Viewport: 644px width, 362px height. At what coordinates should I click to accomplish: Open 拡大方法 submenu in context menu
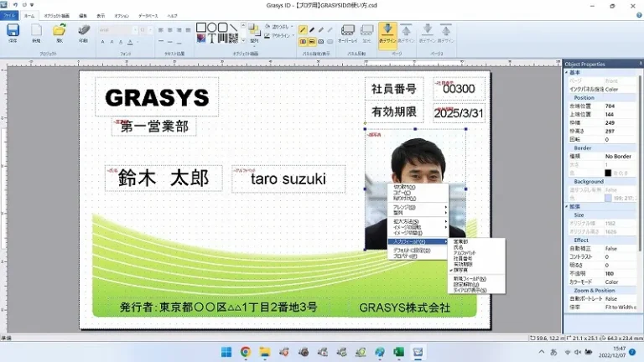pyautogui.click(x=418, y=221)
